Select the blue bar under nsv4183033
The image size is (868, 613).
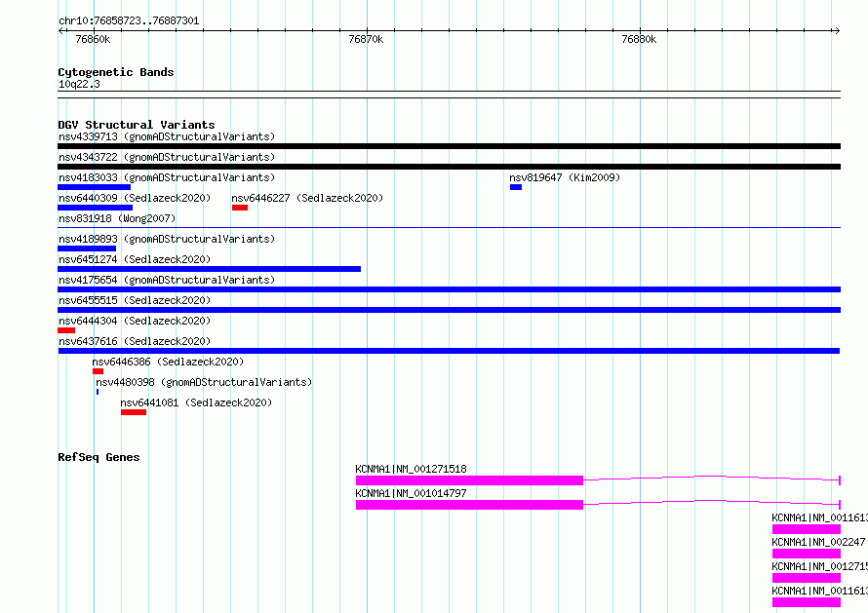[94, 187]
